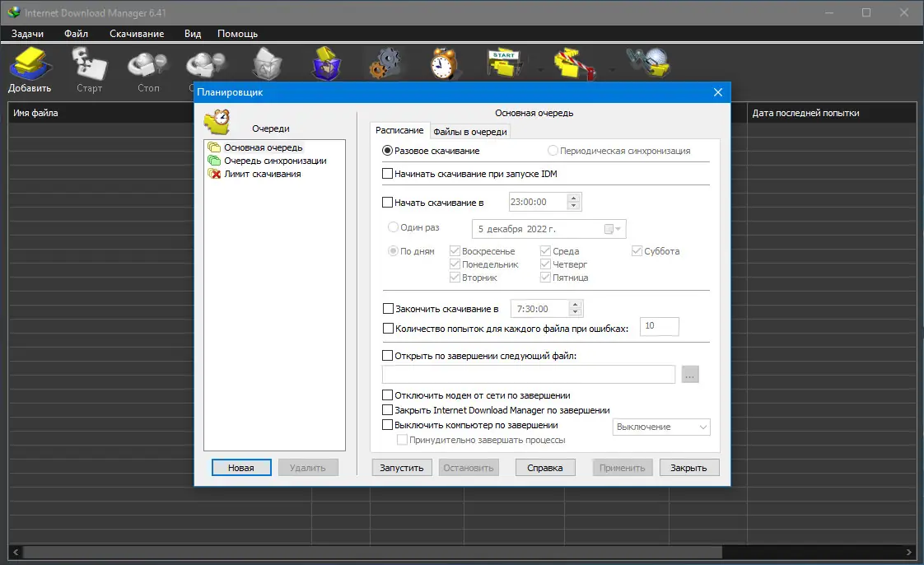The width and height of the screenshot is (924, 565).
Task: Click the START queue folder icon
Action: coord(505,63)
